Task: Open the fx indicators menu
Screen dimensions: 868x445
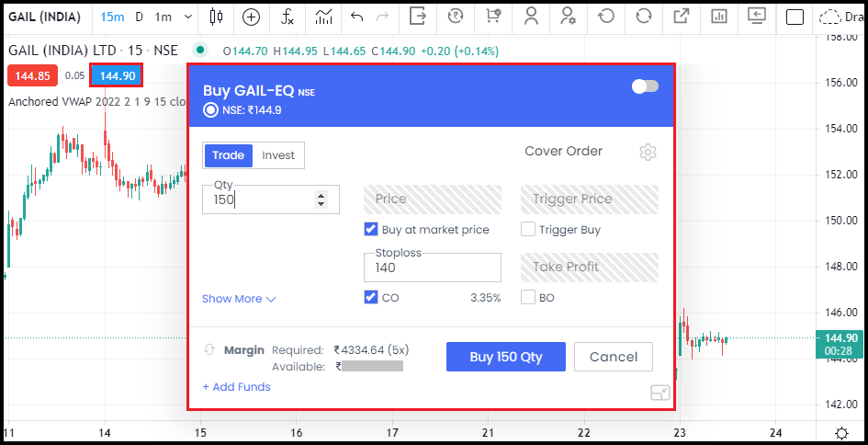Action: pyautogui.click(x=287, y=17)
